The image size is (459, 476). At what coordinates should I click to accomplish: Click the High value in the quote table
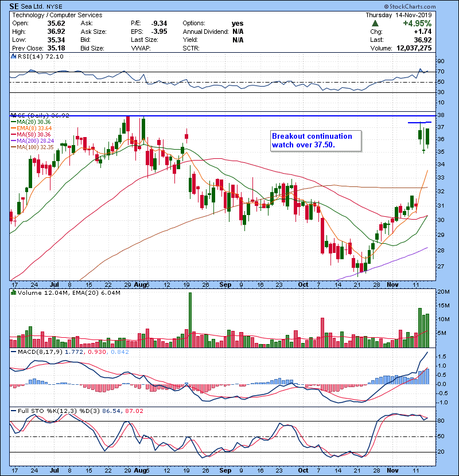(x=56, y=32)
